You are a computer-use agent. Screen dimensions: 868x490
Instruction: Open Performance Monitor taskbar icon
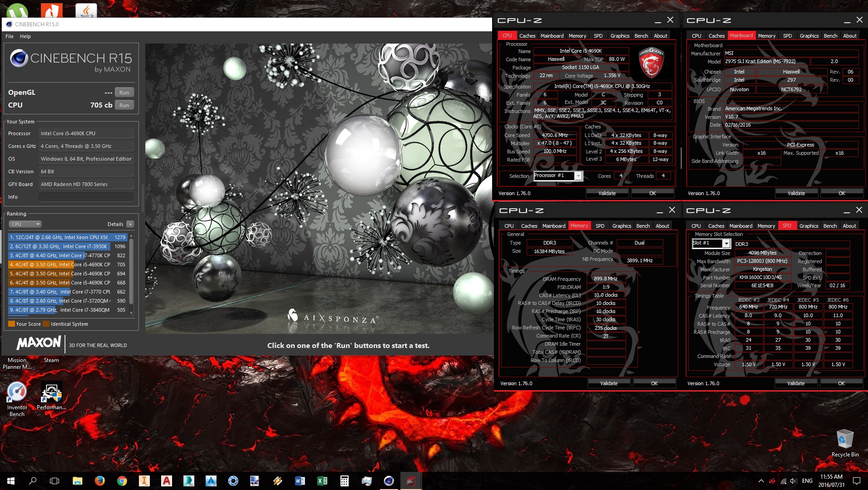pyautogui.click(x=367, y=481)
